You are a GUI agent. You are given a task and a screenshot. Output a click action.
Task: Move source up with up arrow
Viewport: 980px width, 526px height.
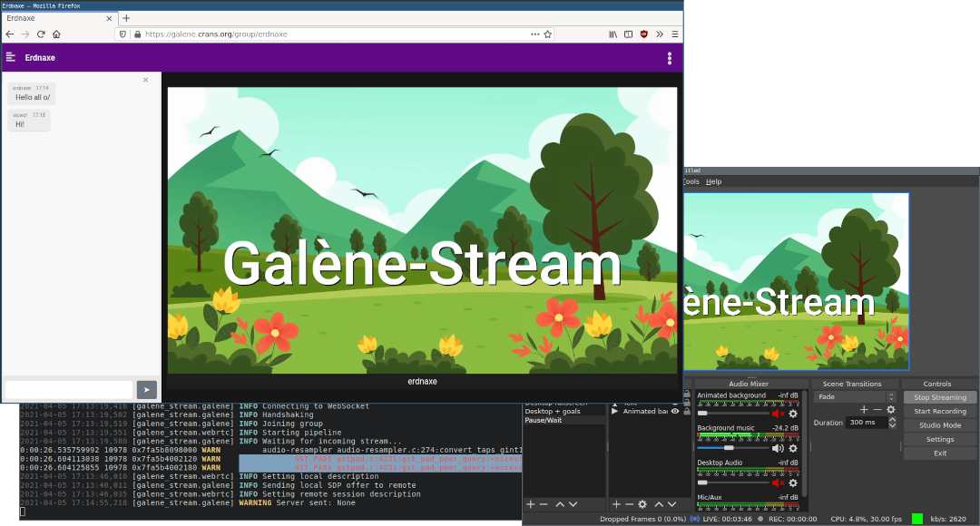pos(659,504)
